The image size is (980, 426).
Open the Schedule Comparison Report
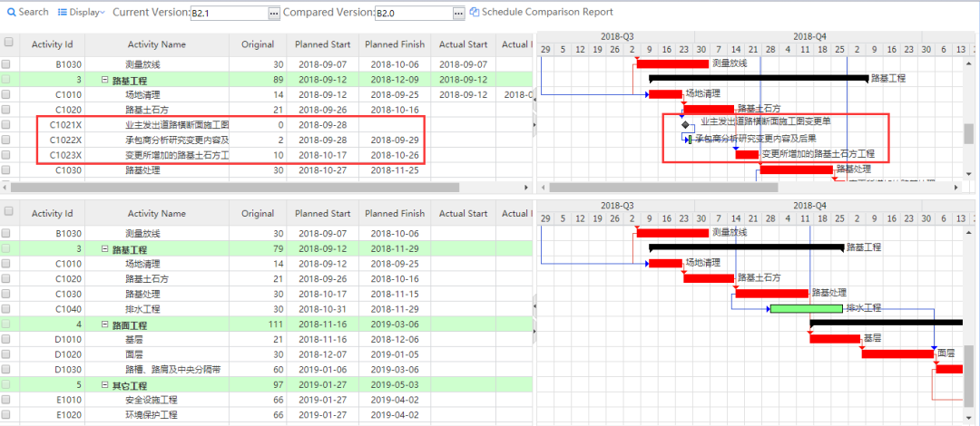click(x=541, y=12)
